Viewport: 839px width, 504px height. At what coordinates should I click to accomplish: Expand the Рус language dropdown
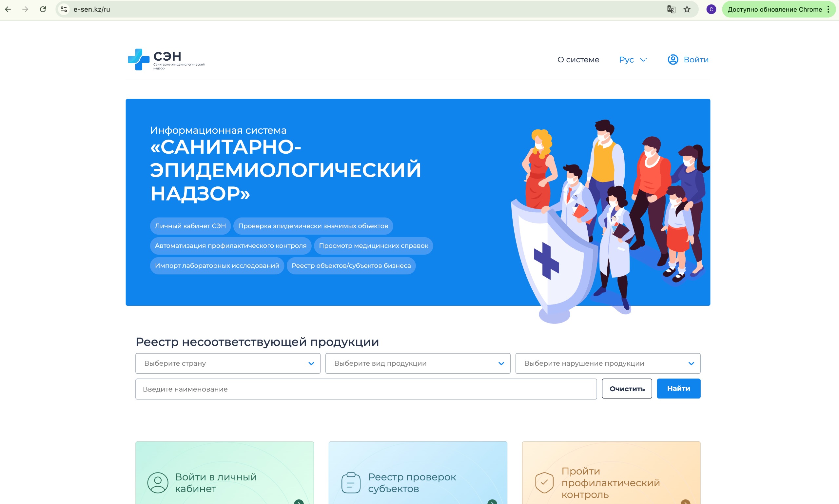[x=633, y=59]
